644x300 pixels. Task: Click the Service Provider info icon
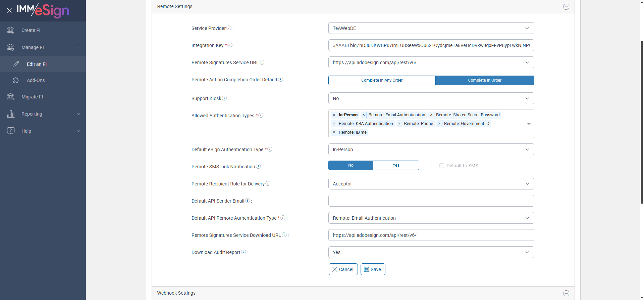tap(229, 28)
